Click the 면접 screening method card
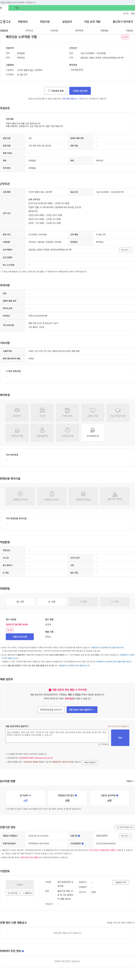Screen dimensions: 135x980 click(52, 602)
